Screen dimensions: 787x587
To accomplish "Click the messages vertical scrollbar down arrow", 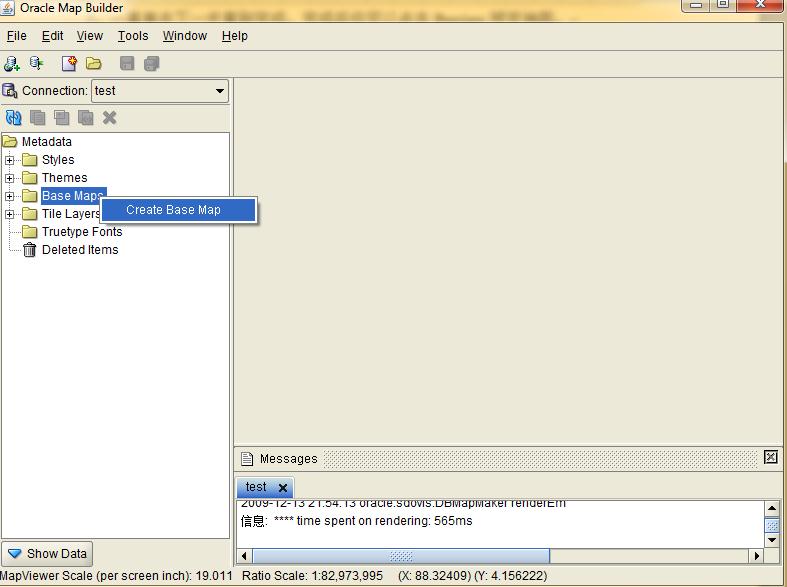I will pos(772,540).
